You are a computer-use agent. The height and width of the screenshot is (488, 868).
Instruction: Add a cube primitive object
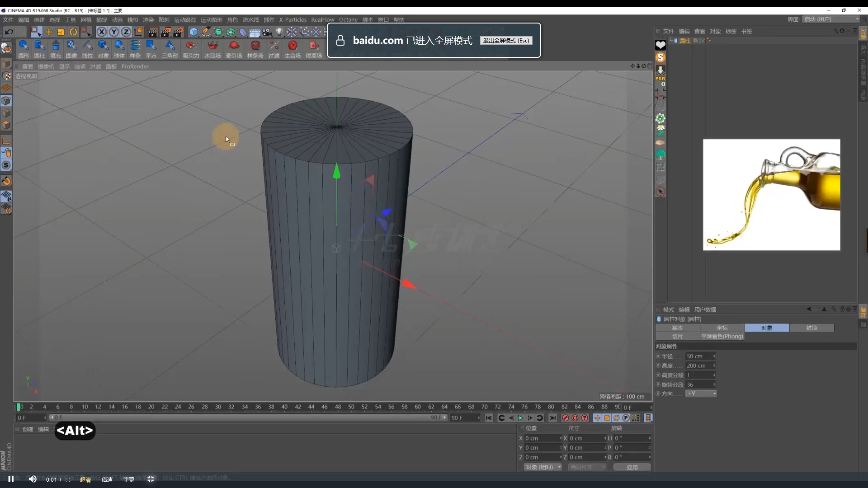194,32
